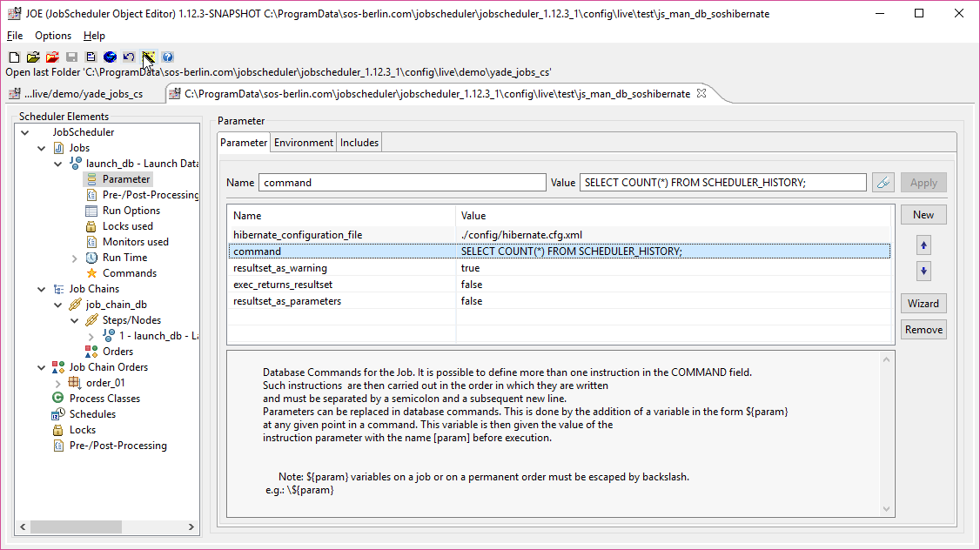Click the Run Time clock icon
Screen dimensions: 980x550
click(x=91, y=258)
